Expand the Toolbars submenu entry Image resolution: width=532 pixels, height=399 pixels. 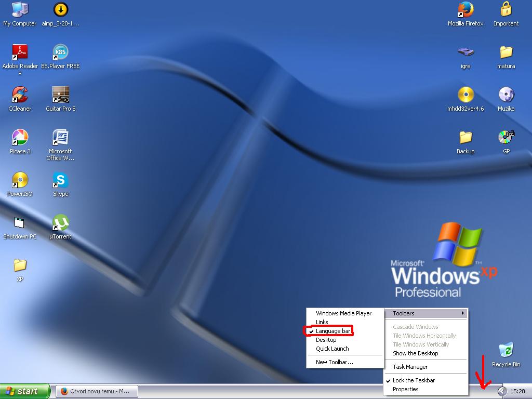426,313
